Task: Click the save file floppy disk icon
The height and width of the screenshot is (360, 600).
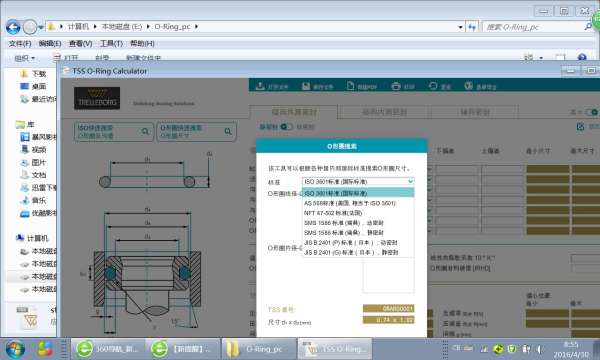Action: coord(306,86)
